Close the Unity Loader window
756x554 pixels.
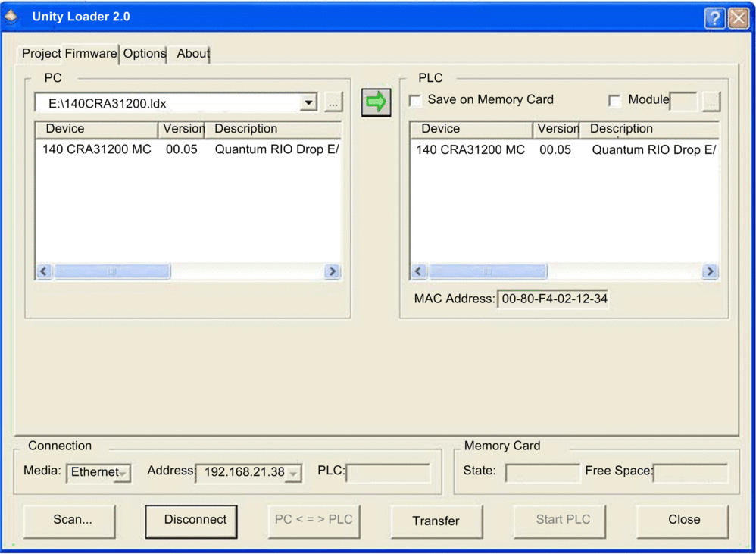[x=739, y=18]
